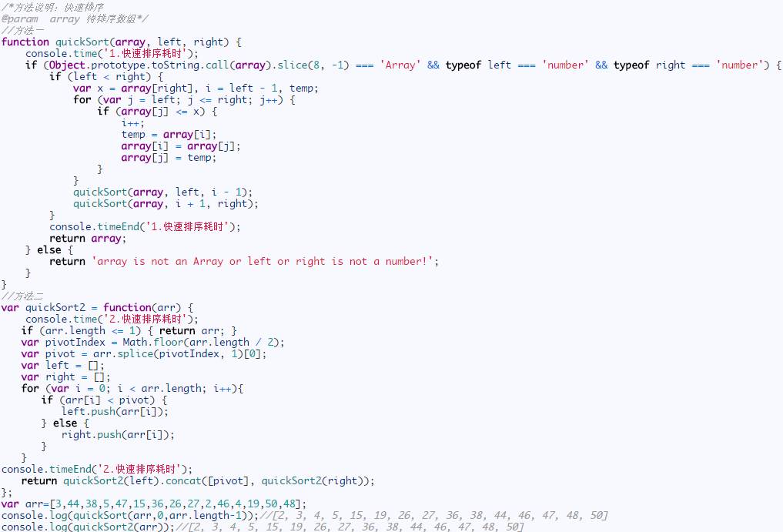The image size is (783, 532).
Task: Click the 'return array;' line
Action: point(88,238)
